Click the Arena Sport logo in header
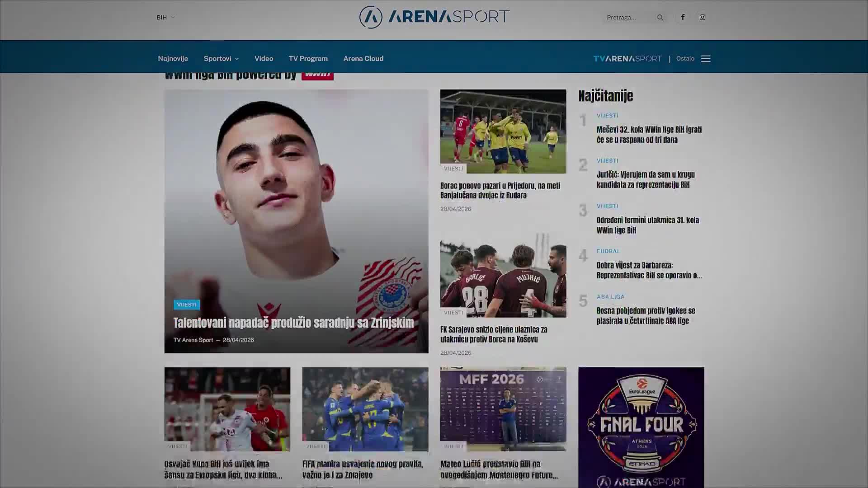 pyautogui.click(x=434, y=17)
